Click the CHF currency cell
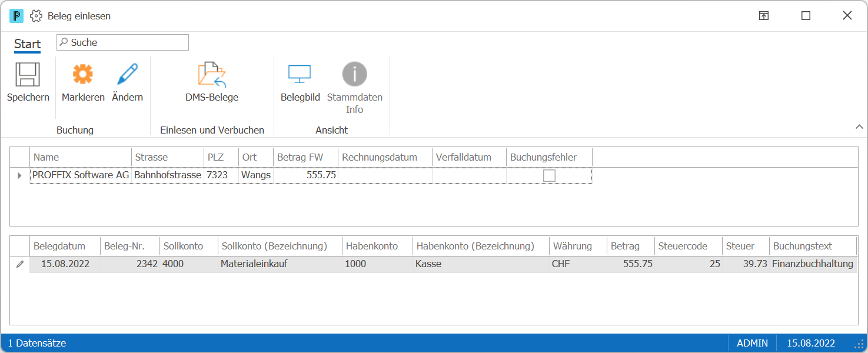This screenshot has height=353, width=868. tap(578, 264)
